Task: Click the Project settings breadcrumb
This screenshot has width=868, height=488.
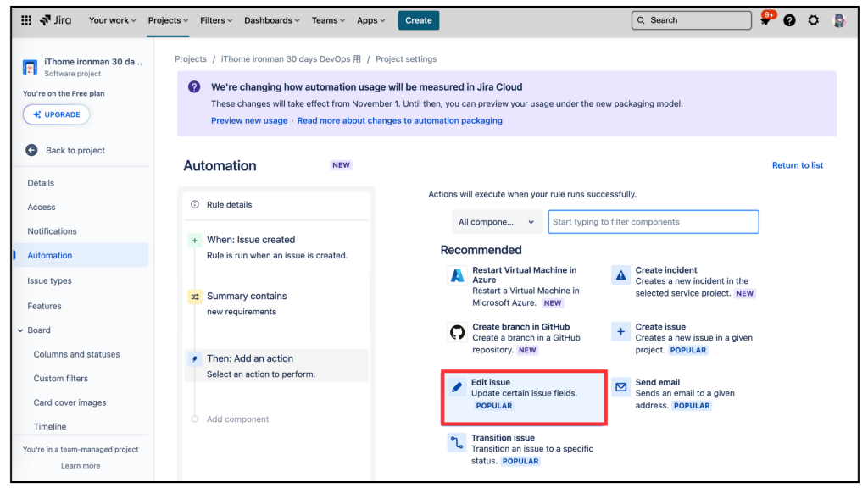Action: coord(406,59)
